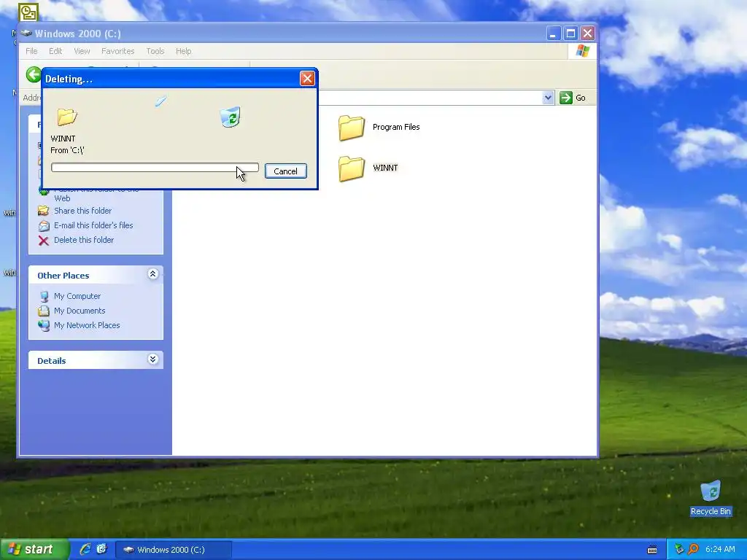This screenshot has height=560, width=747.
Task: Launch Internet Explorer from quick launch
Action: coord(85,550)
